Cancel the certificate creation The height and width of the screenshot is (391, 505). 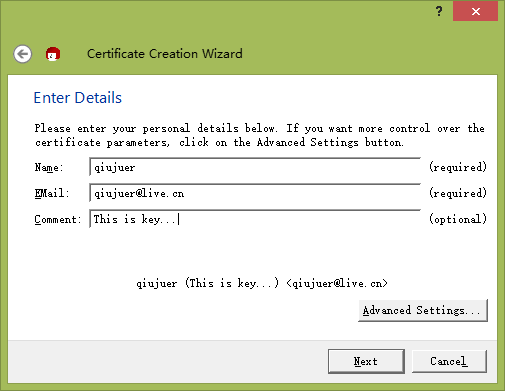pos(449,361)
